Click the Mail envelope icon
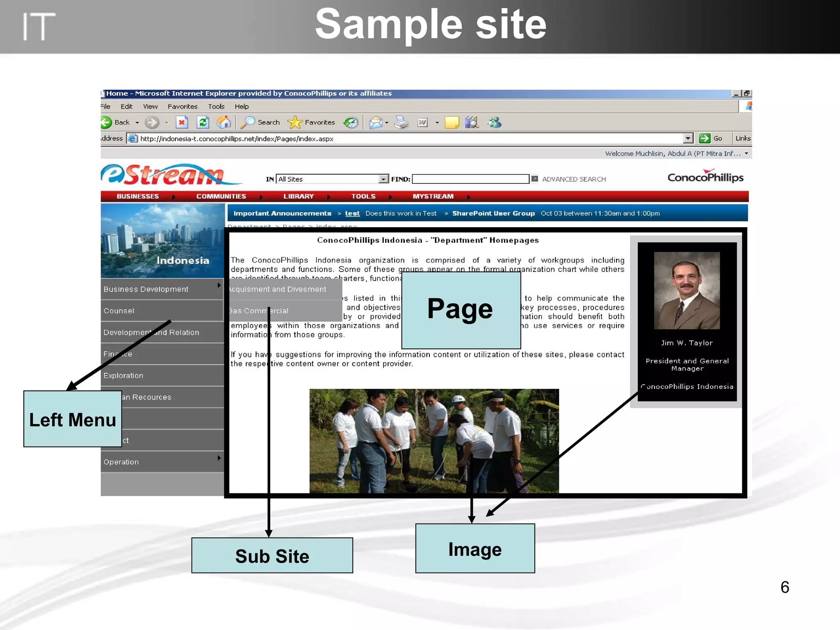Viewport: 840px width, 630px height. point(376,123)
